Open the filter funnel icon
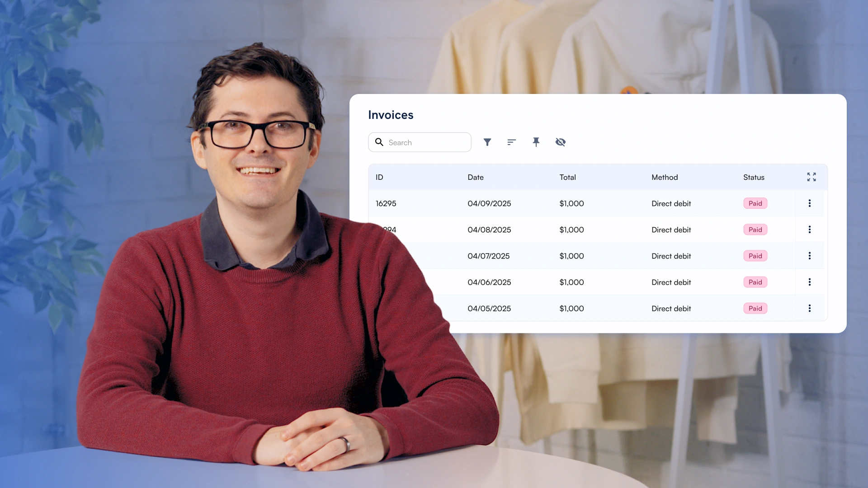This screenshot has height=488, width=868. [x=487, y=142]
